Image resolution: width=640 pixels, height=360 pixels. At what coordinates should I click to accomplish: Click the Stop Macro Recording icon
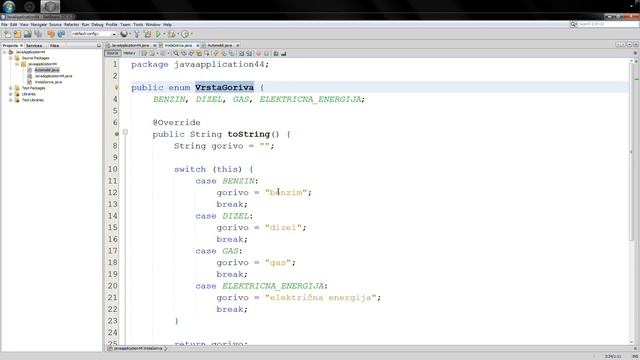[266, 53]
